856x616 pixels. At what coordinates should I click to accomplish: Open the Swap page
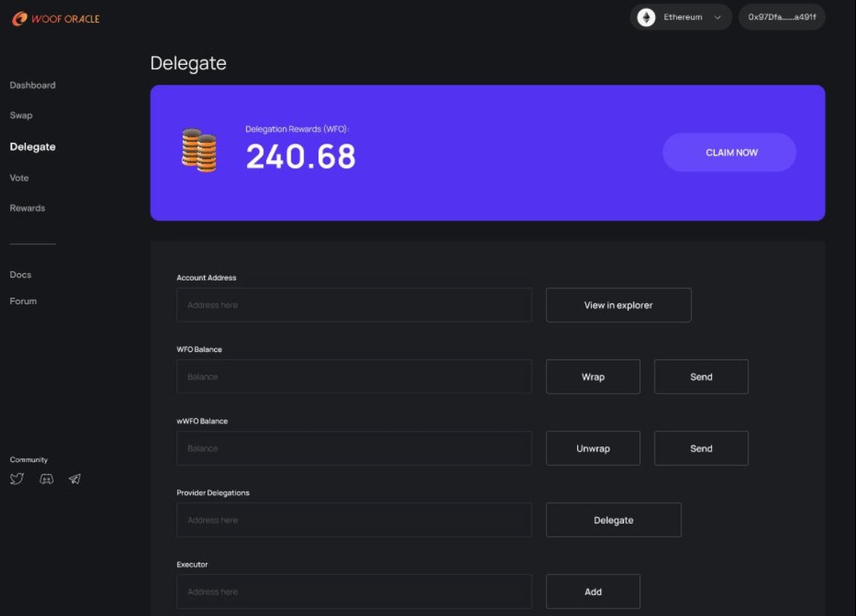(21, 115)
